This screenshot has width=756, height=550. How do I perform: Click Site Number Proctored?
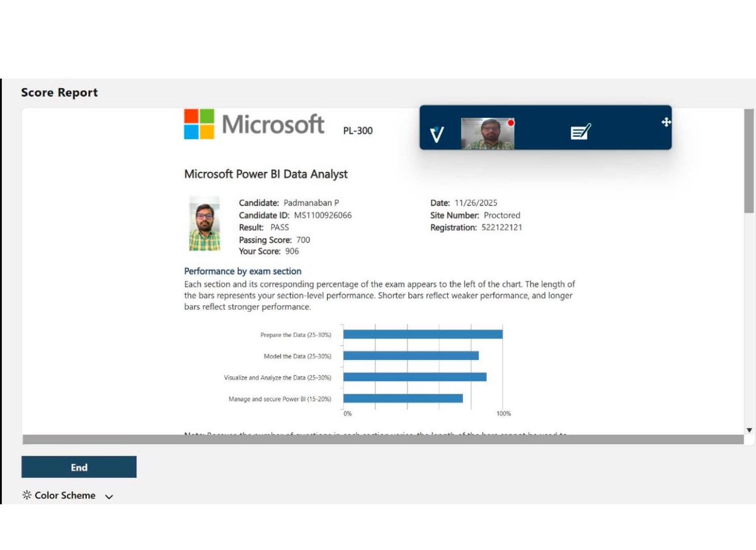tap(475, 215)
